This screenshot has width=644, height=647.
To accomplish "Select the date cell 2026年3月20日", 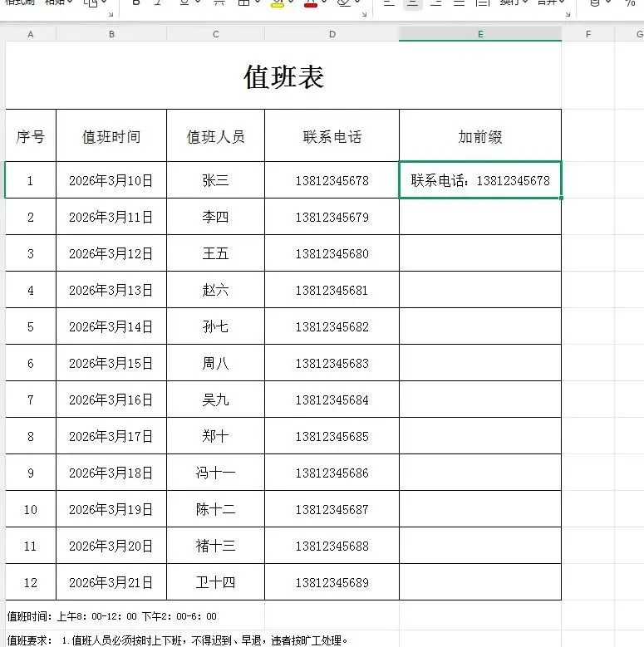I will [111, 546].
